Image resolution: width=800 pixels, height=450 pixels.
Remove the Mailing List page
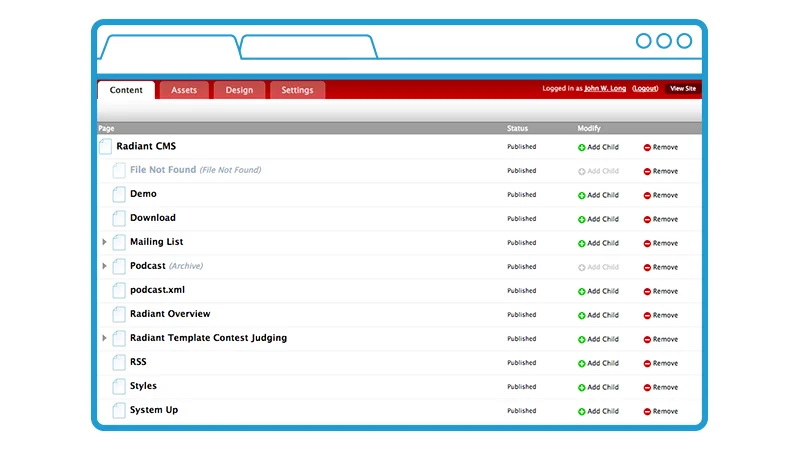[x=661, y=243]
